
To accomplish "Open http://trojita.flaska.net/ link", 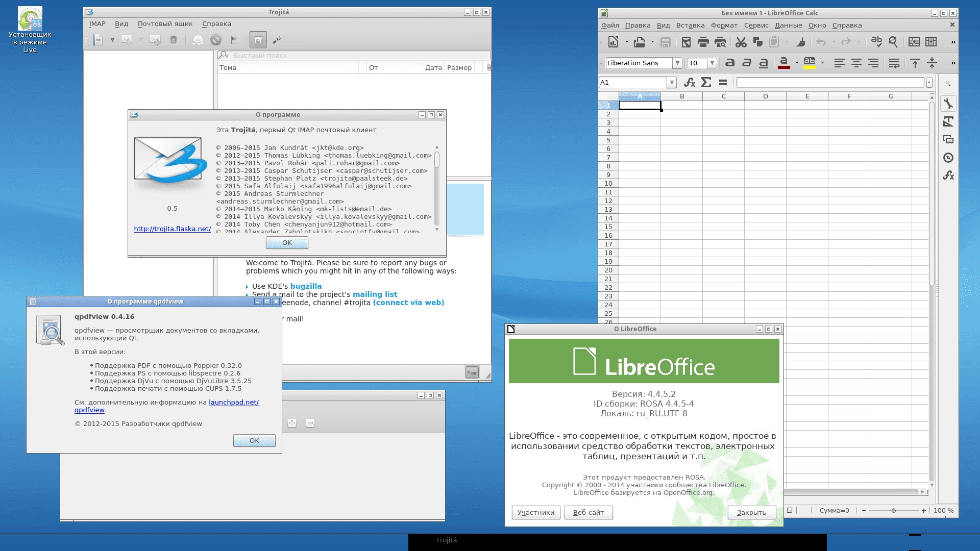I will tap(173, 229).
